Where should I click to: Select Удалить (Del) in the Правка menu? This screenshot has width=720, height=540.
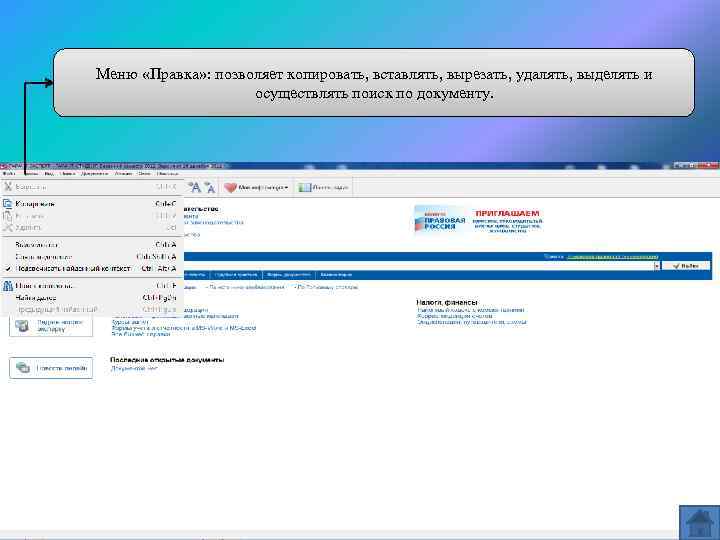tap(90, 227)
